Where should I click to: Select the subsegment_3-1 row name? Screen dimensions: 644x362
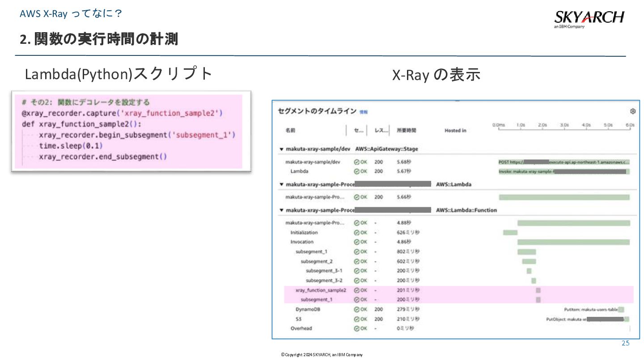324,271
